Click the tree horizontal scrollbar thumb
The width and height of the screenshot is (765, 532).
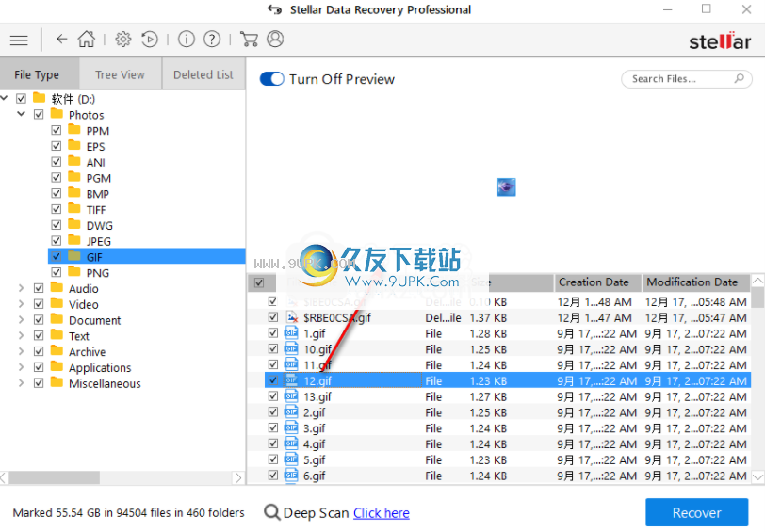pos(54,477)
